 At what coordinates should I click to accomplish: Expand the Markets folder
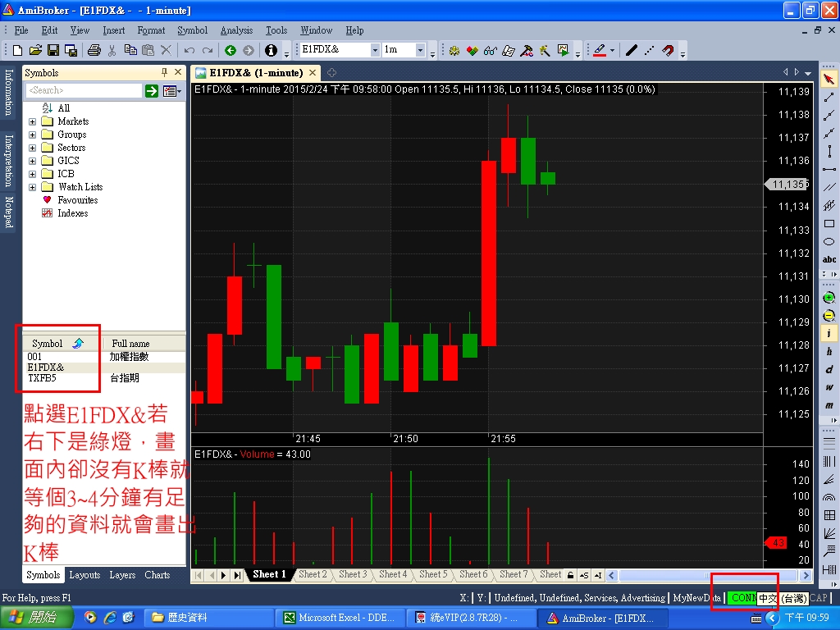tap(32, 121)
